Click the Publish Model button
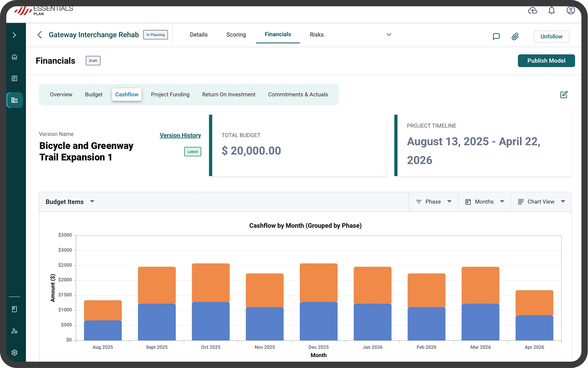The width and height of the screenshot is (588, 368). click(x=546, y=61)
